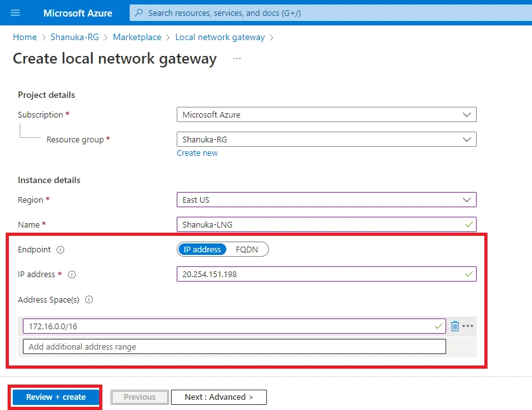The width and height of the screenshot is (532, 410).
Task: Click the 172.16.0.0/16 address space field
Action: (x=235, y=326)
